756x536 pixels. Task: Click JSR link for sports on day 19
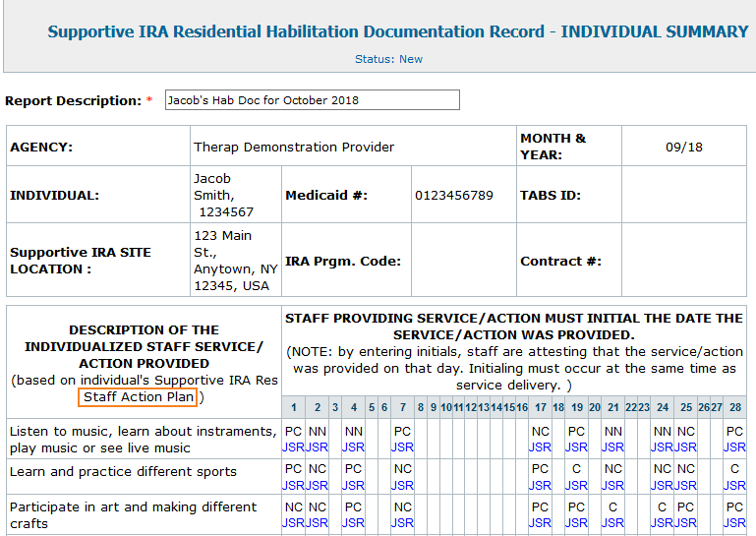(x=576, y=486)
